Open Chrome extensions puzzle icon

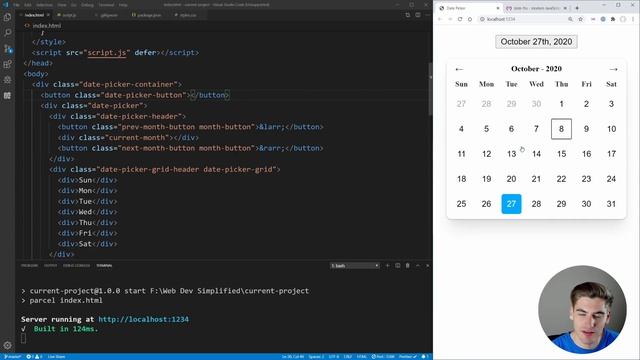tap(613, 19)
